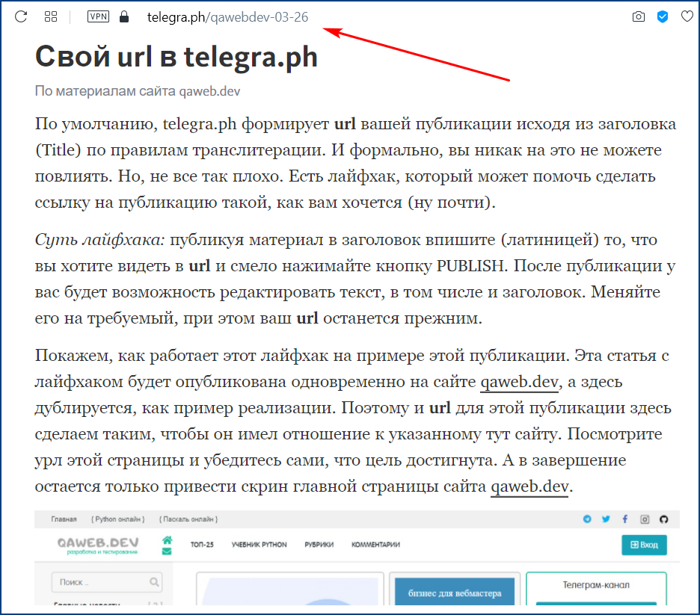Reload the page with the refresh icon
The width and height of the screenshot is (700, 615).
click(x=21, y=17)
